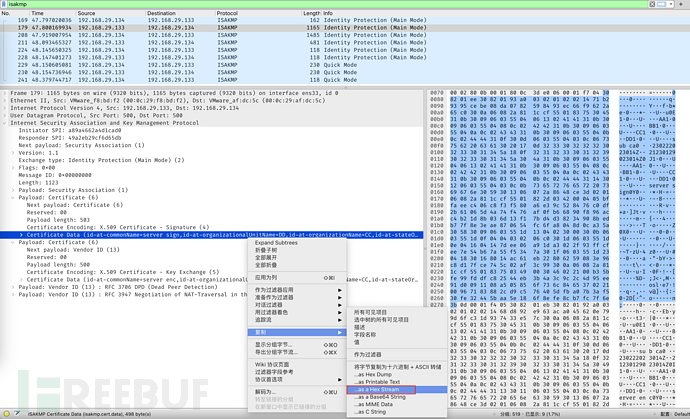This screenshot has height=419, width=690.
Task: Expand Vendor ID RFC 3706 DPD payload
Action: coord(13,287)
